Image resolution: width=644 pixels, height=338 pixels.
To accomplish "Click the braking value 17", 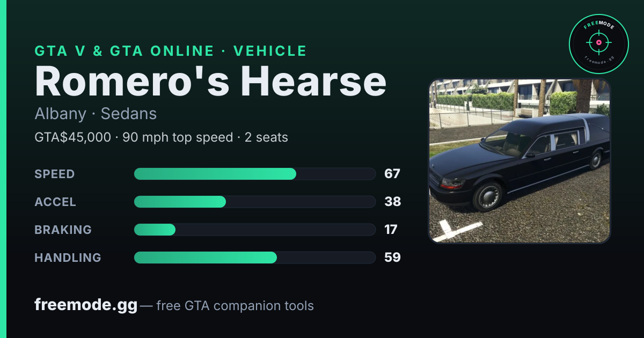I will click(391, 230).
